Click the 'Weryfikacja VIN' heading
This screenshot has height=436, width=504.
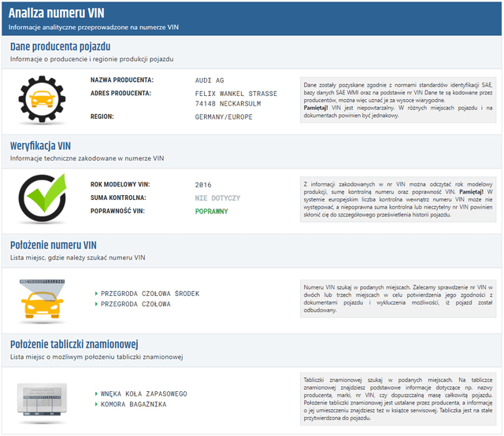(x=40, y=146)
